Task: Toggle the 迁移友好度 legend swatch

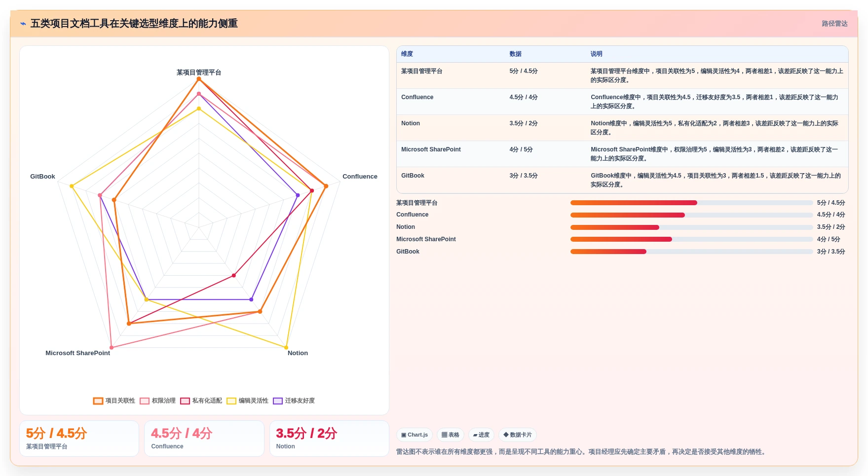Action: tap(278, 401)
